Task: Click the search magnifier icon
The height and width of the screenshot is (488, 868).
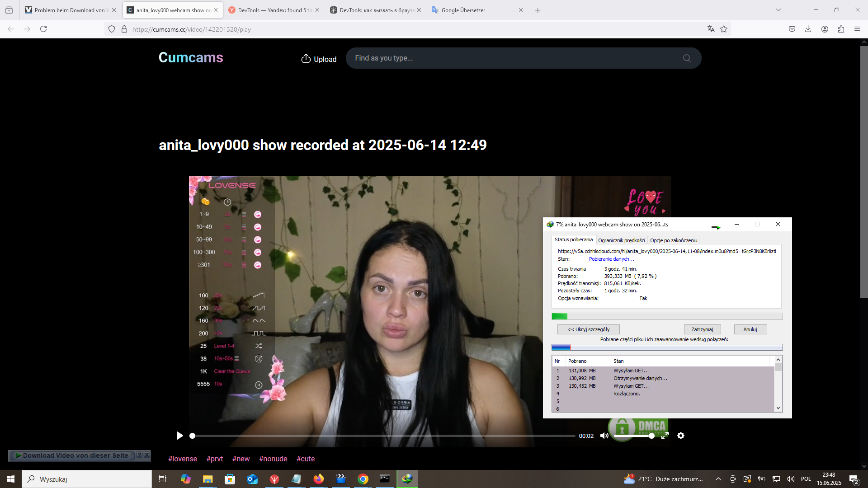Action: 687,58
